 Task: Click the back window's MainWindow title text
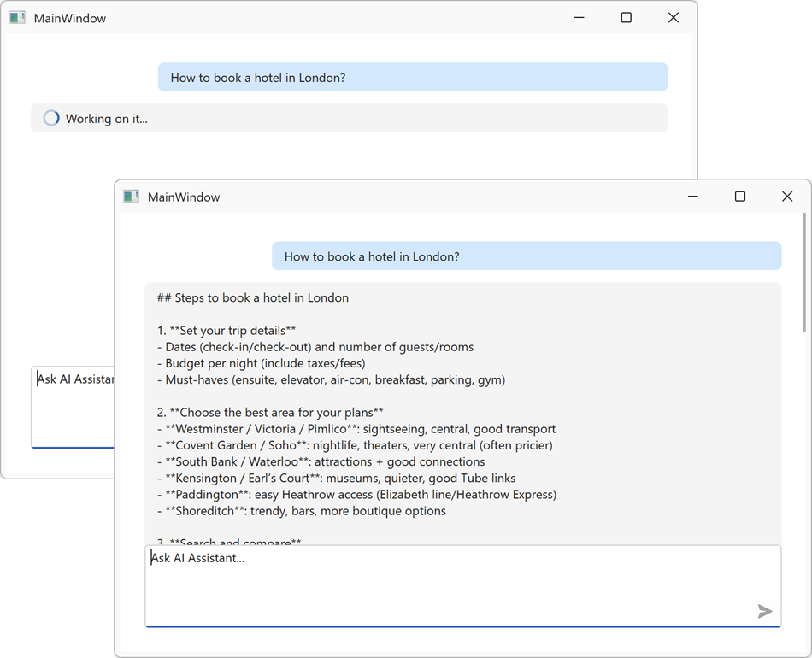pyautogui.click(x=70, y=18)
